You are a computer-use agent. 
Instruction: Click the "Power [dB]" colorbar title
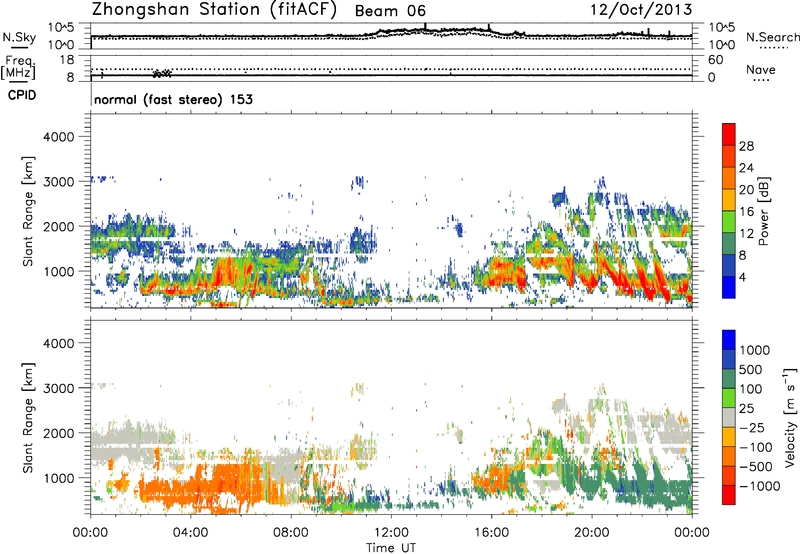(763, 211)
